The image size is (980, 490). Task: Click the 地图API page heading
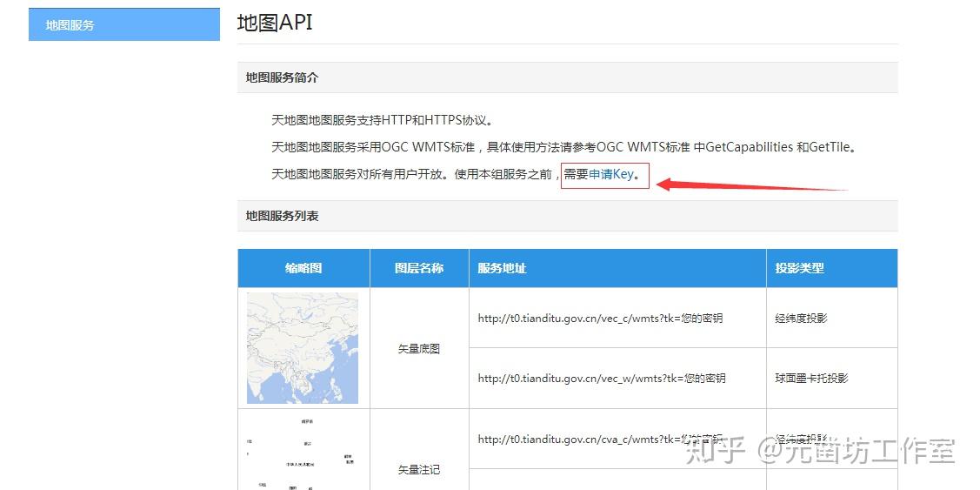275,23
